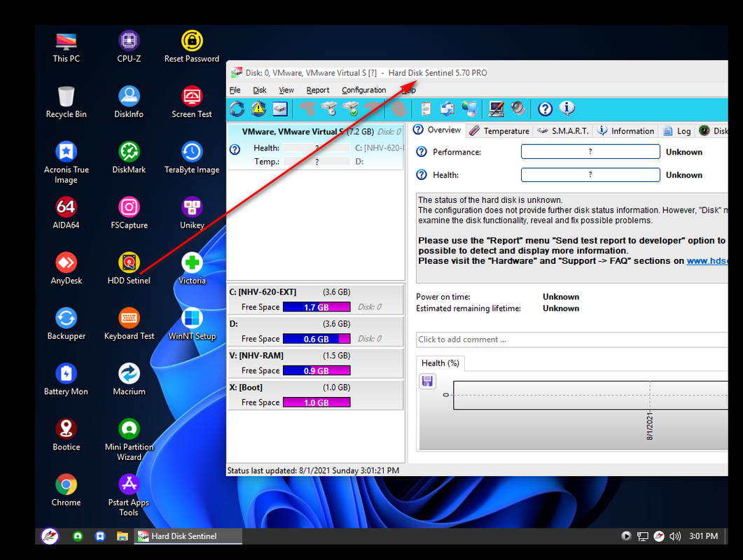Open the View menu
Viewport: 743px width, 560px height.
coord(286,90)
